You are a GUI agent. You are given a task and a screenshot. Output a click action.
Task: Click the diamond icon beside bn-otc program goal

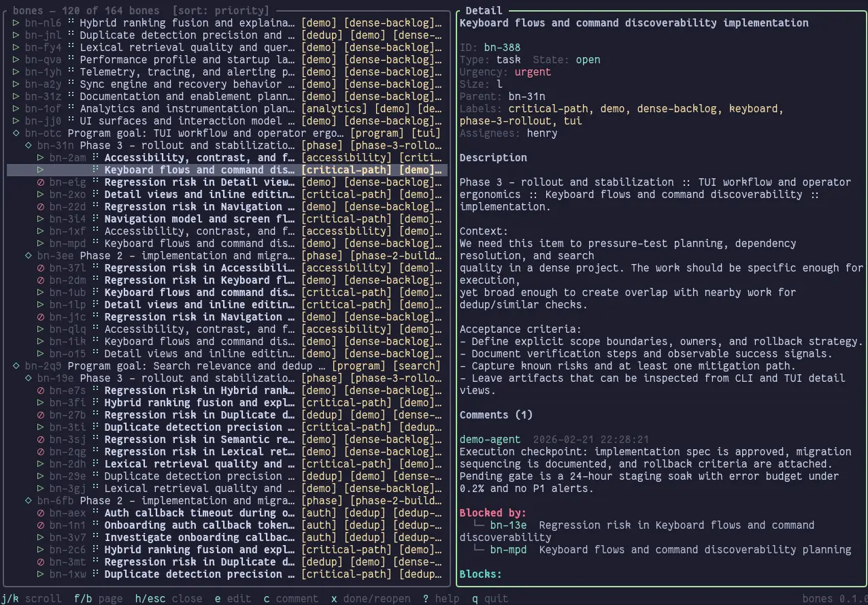16,133
